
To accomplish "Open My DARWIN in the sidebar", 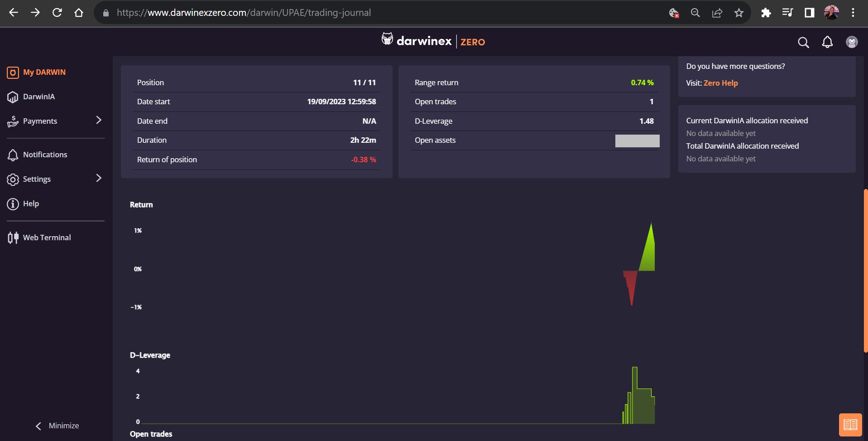I will click(x=44, y=72).
